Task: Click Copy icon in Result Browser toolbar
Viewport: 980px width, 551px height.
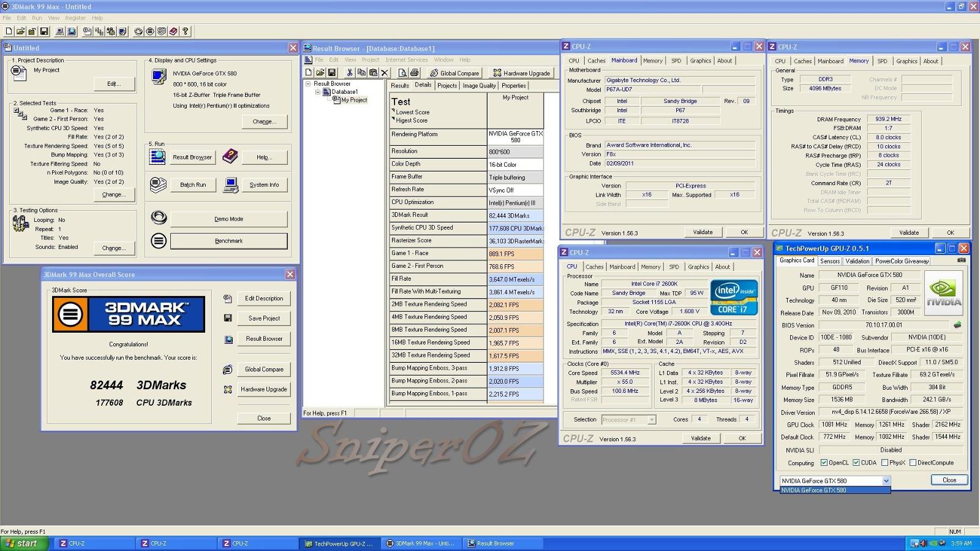Action: click(x=361, y=72)
